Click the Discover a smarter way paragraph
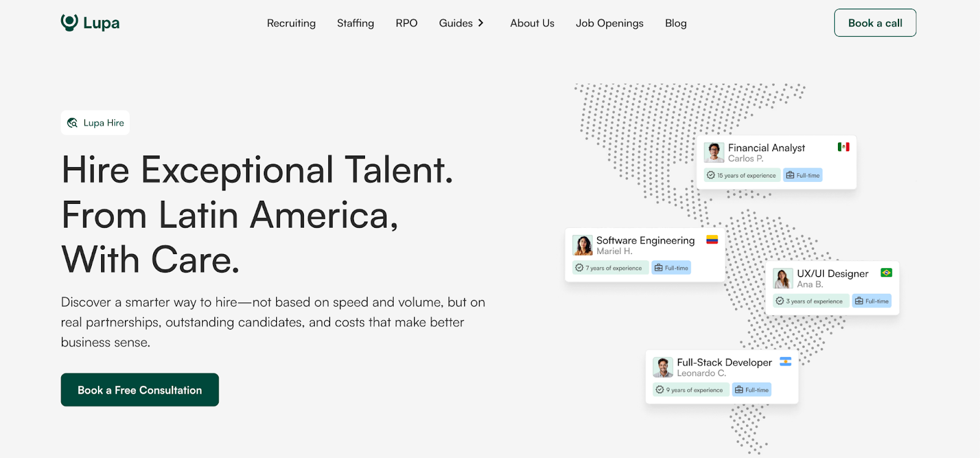980x458 pixels. [x=273, y=322]
